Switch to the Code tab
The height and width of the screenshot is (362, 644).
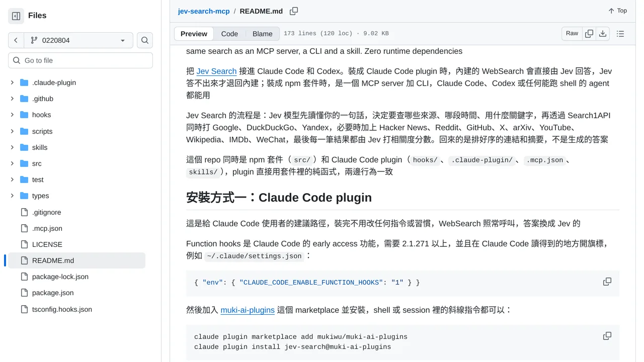coord(229,34)
